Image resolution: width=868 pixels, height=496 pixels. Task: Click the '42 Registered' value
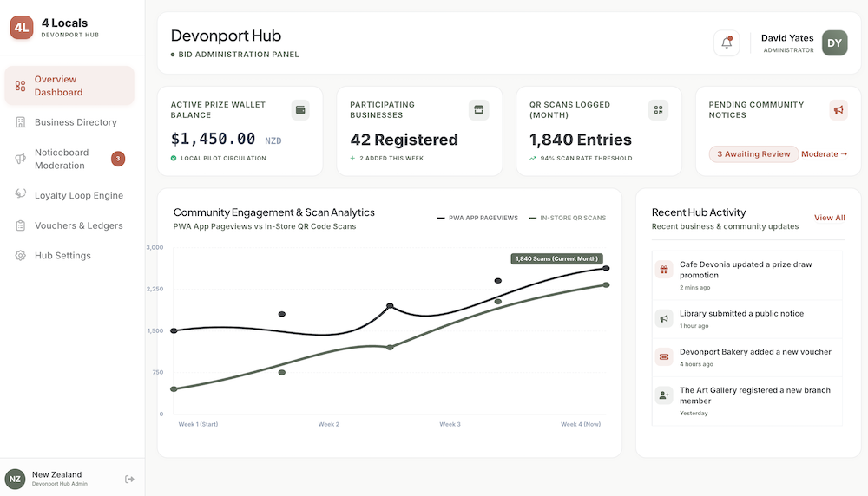404,140
